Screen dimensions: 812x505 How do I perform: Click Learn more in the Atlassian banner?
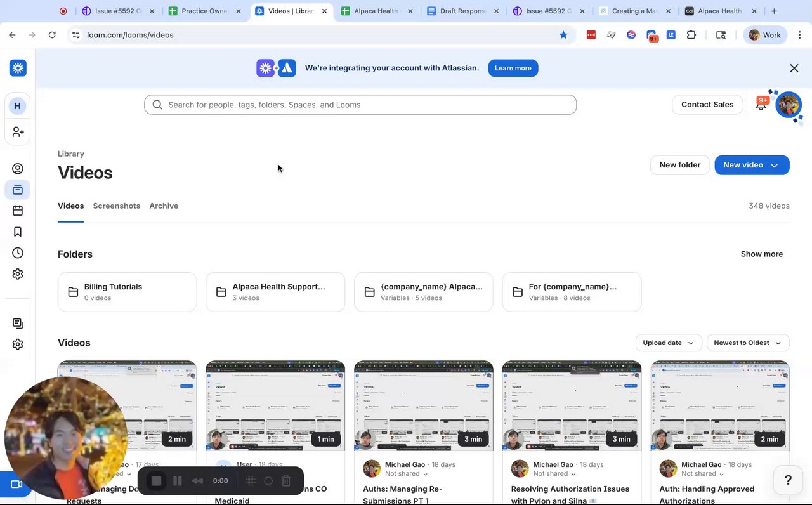coord(513,68)
